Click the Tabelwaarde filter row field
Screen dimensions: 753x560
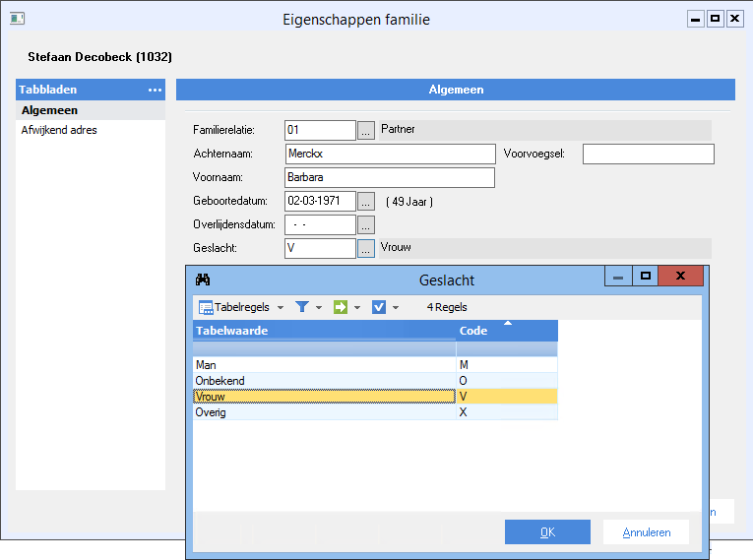point(324,348)
